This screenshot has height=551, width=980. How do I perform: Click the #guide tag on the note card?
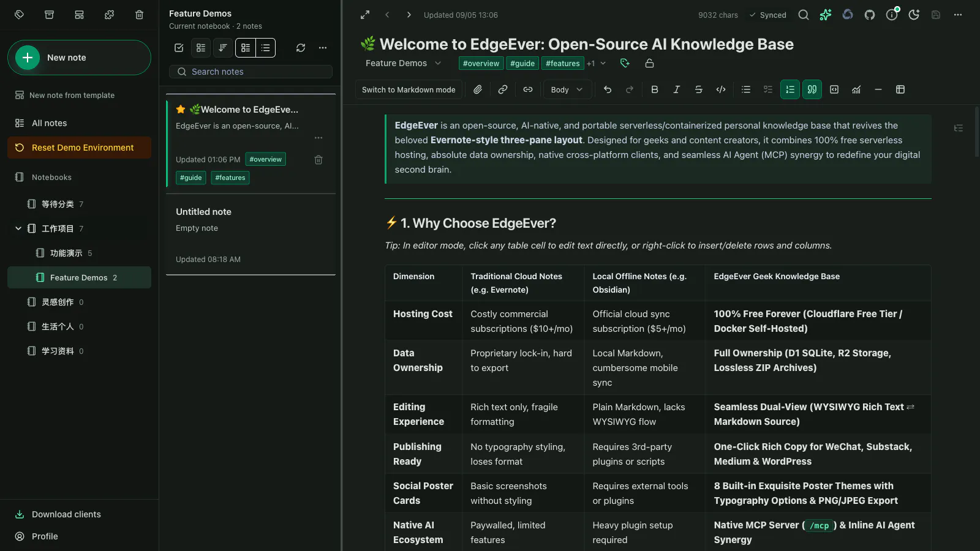pyautogui.click(x=191, y=178)
